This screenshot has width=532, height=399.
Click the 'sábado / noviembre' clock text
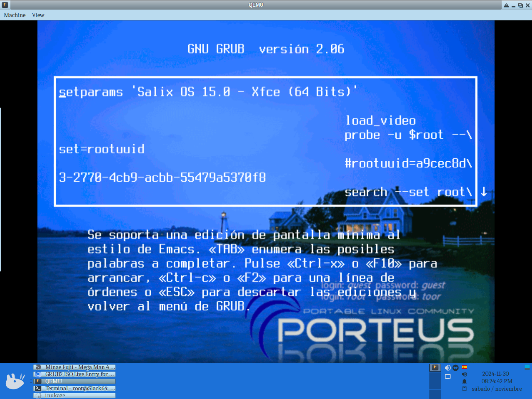(497, 389)
